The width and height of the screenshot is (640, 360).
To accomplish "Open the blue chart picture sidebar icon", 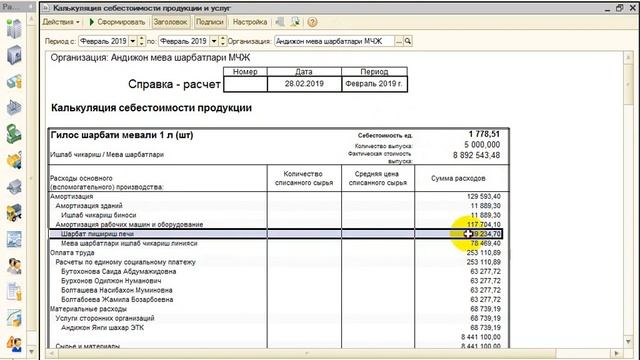I will (14, 240).
